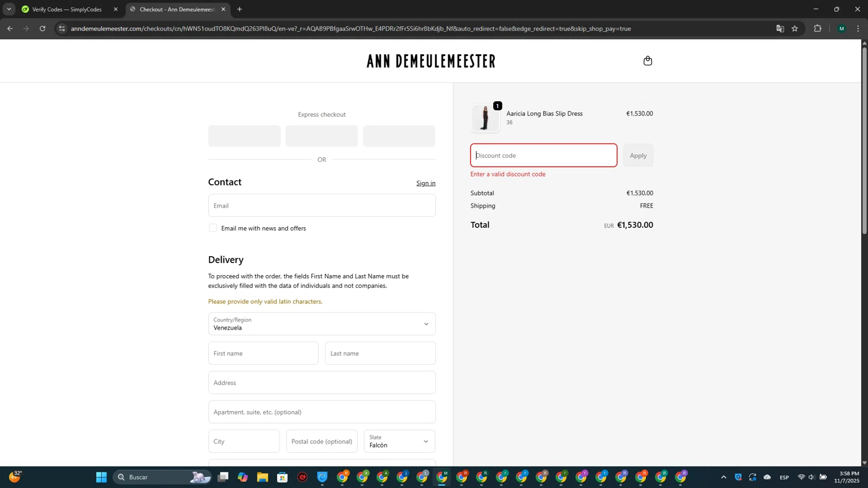Show hidden system tray icons
Viewport: 868px width, 488px height.
pos(723,477)
